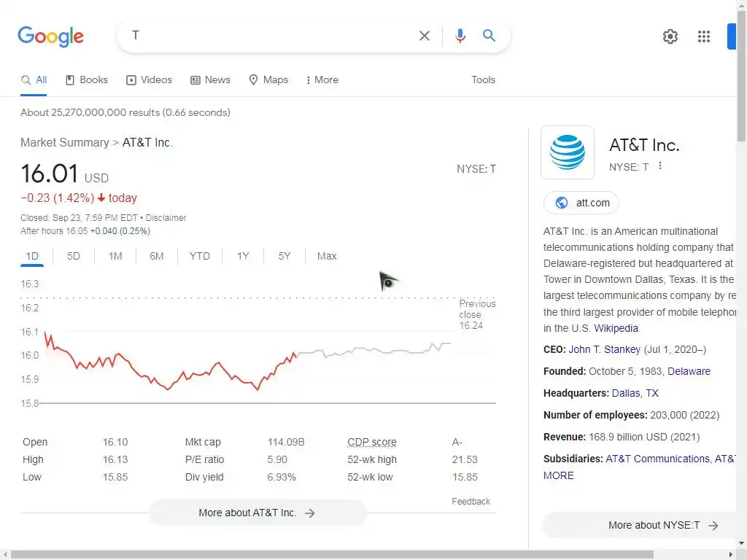Image resolution: width=747 pixels, height=560 pixels.
Task: Switch to the Videos tab
Action: 149,80
